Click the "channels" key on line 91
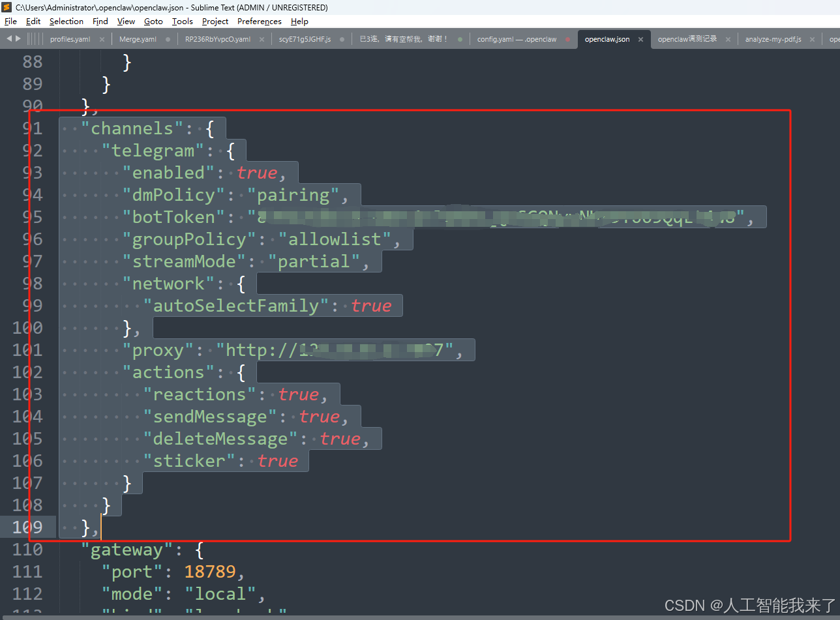 tap(132, 128)
